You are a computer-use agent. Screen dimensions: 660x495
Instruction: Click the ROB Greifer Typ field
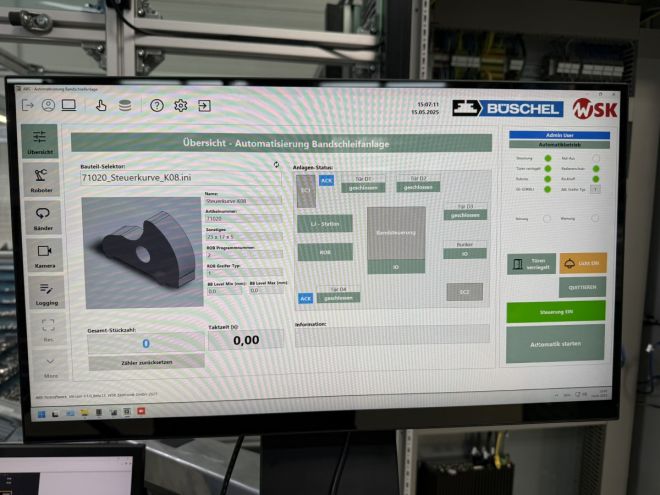(x=245, y=273)
